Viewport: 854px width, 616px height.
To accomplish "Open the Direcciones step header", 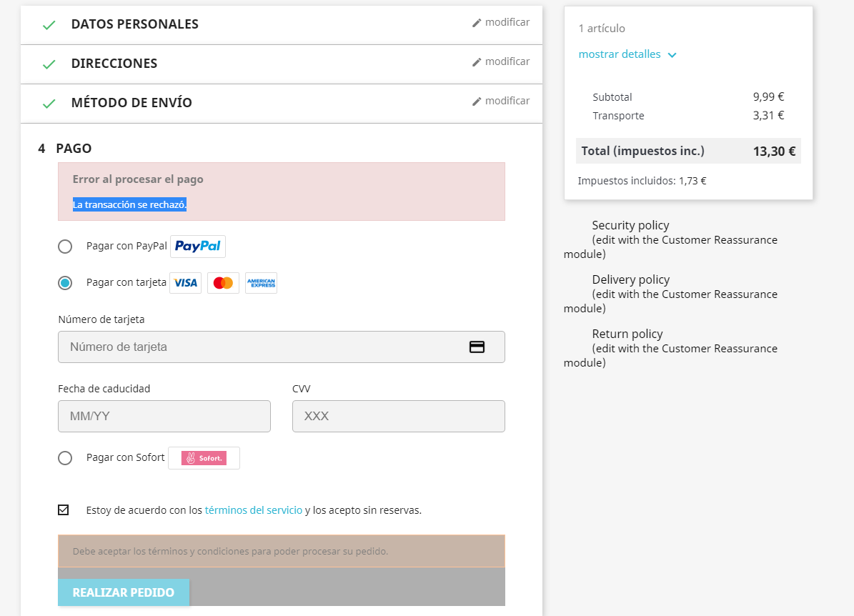I will click(282, 64).
